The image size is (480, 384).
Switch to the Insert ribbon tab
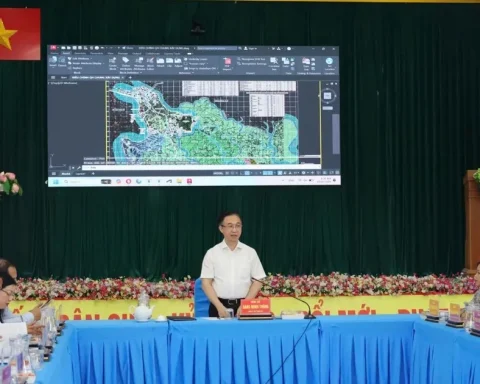pyautogui.click(x=66, y=53)
